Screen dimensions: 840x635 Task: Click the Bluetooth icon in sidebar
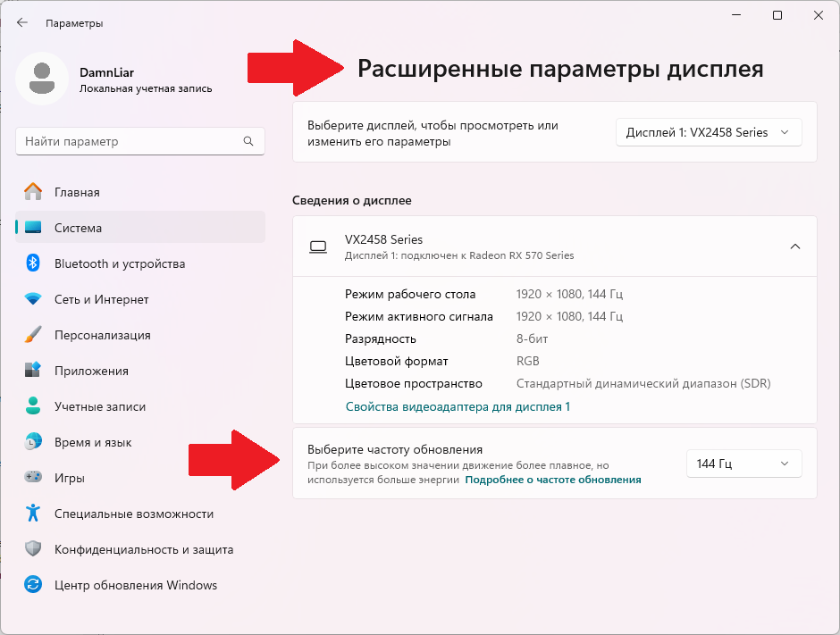tap(33, 263)
